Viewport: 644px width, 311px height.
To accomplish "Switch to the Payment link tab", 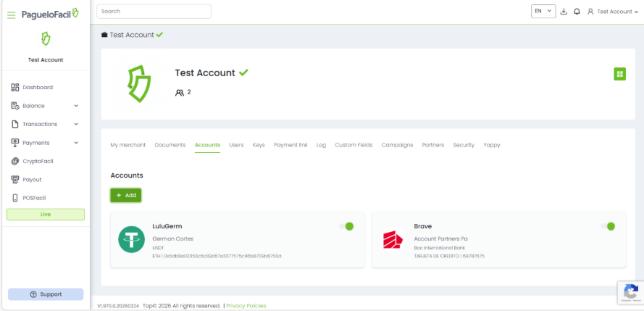I will coord(290,145).
